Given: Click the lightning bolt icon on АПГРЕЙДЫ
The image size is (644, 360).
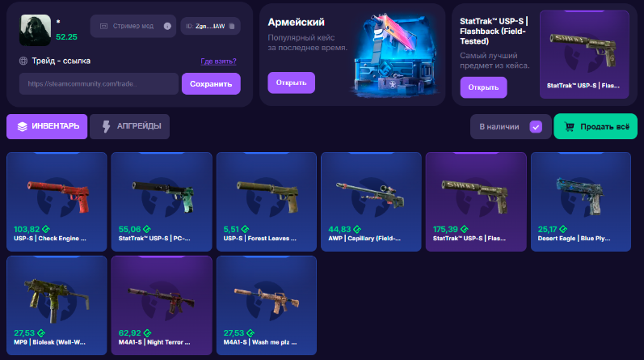Looking at the screenshot, I should pyautogui.click(x=106, y=126).
